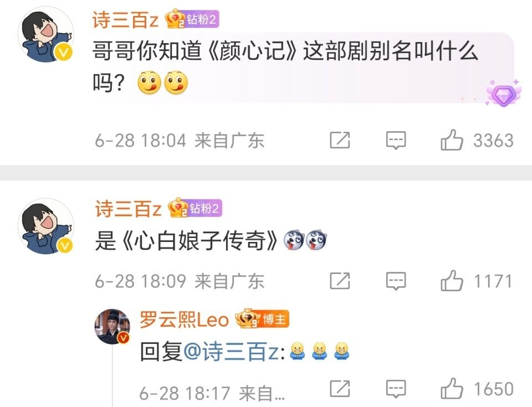This screenshot has height=407, width=532.
Task: Tap 诗三百z's avatar on the first comment
Action: click(46, 35)
